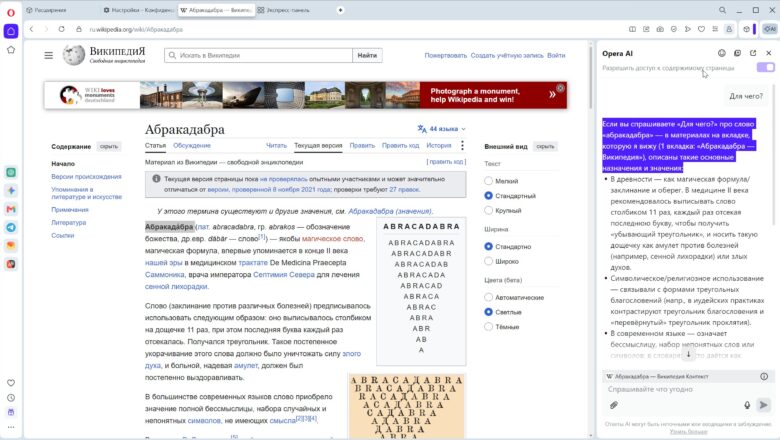This screenshot has width=780, height=440.
Task: Switch to the Расширения tab
Action: pos(61,10)
